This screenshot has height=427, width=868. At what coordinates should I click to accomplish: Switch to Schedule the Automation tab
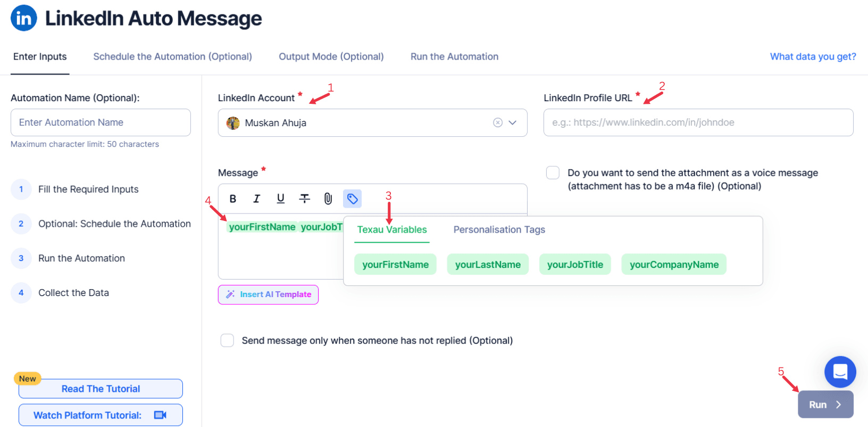coord(172,56)
